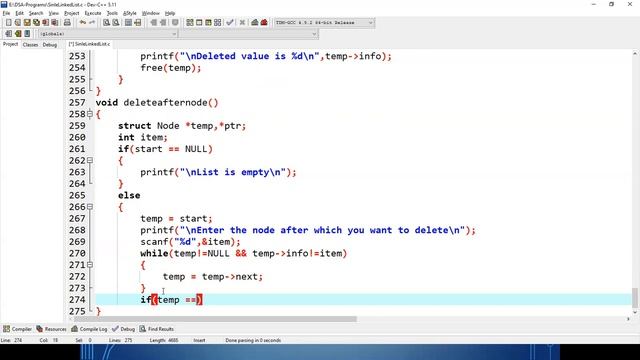Screen dimensions: 640x360
Task: Stop execution with the X icon
Action: (x=242, y=22)
